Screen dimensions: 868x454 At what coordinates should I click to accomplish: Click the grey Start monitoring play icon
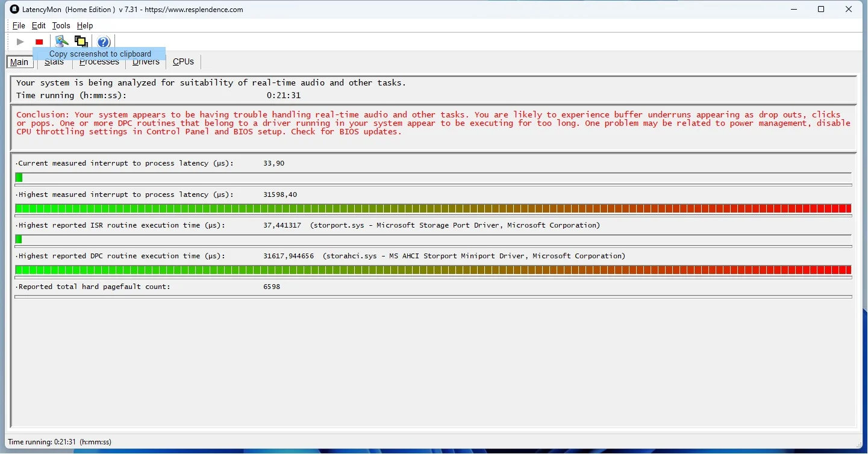[20, 42]
